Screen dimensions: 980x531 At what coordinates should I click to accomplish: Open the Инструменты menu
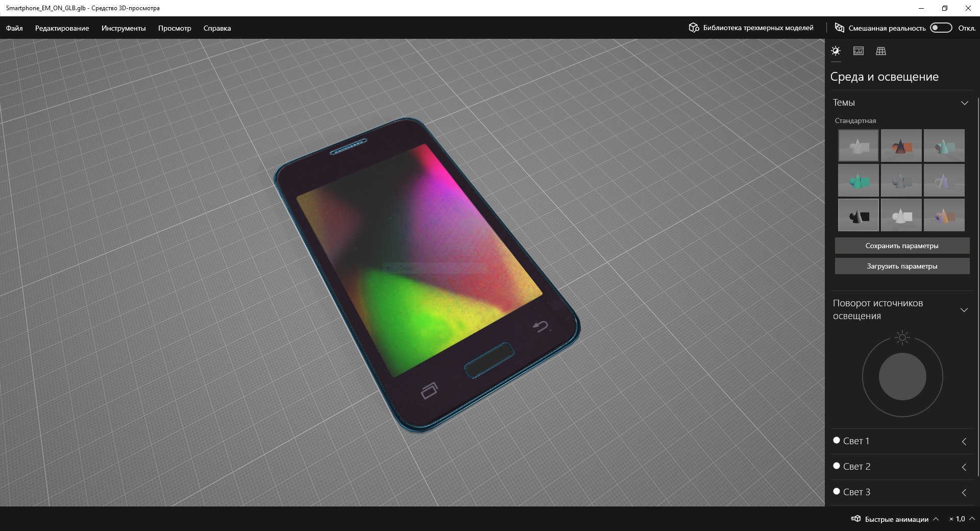[x=124, y=28]
